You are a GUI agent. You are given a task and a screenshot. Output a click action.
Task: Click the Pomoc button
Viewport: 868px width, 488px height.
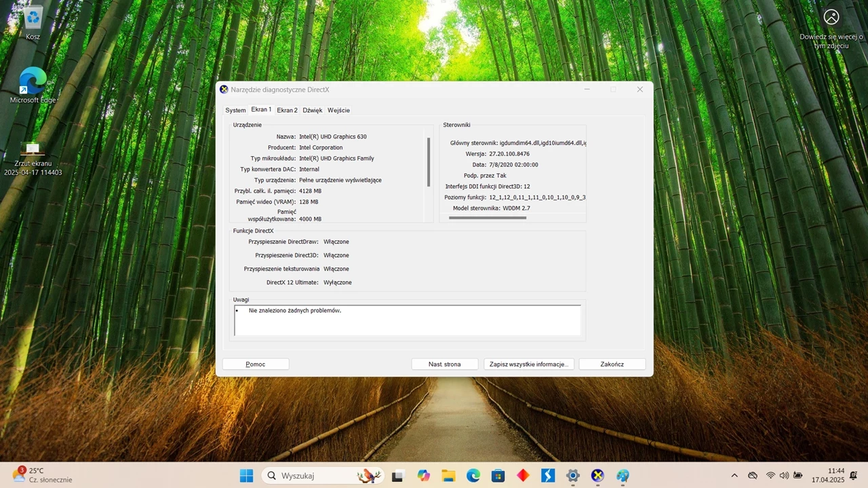click(256, 364)
